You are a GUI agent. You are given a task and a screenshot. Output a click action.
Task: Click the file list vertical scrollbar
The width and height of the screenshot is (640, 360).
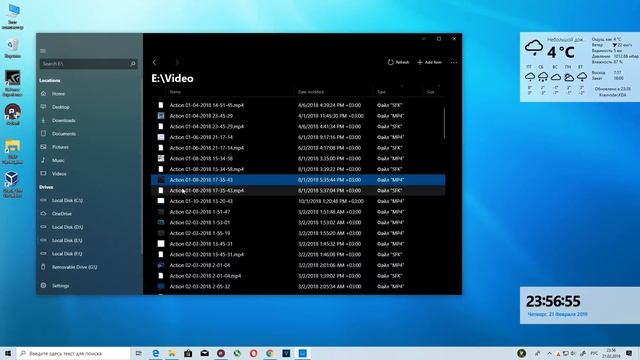[x=444, y=123]
